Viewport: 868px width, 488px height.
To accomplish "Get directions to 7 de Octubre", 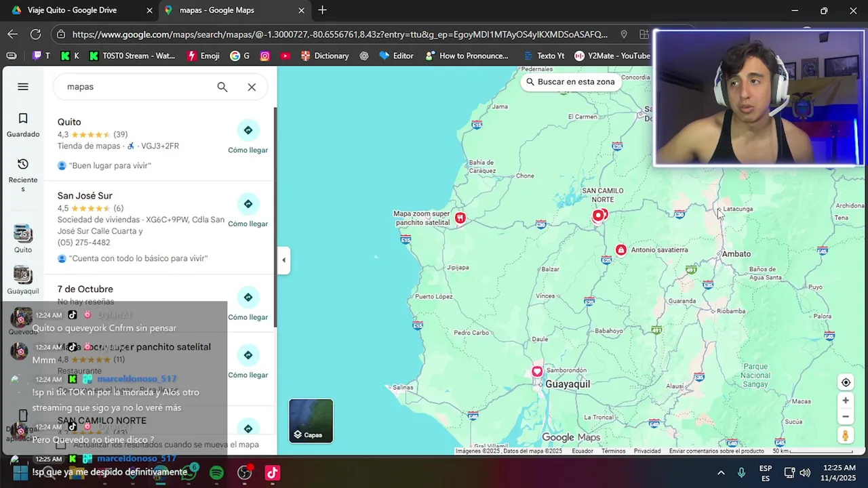I will pyautogui.click(x=248, y=304).
